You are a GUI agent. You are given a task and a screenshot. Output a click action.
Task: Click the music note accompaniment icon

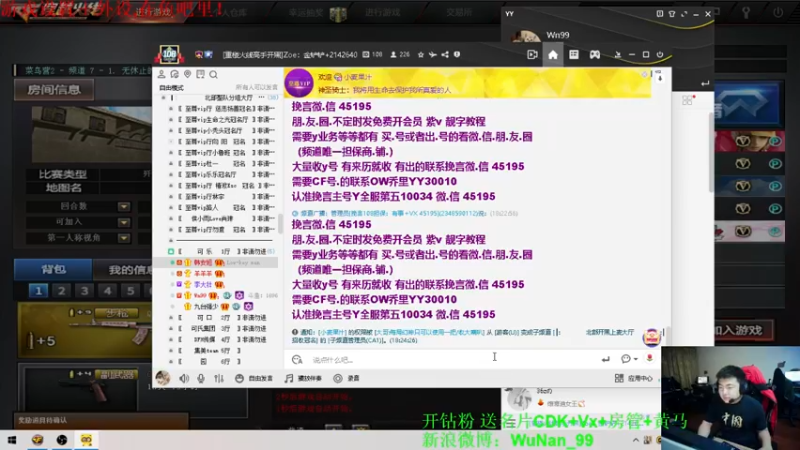289,378
